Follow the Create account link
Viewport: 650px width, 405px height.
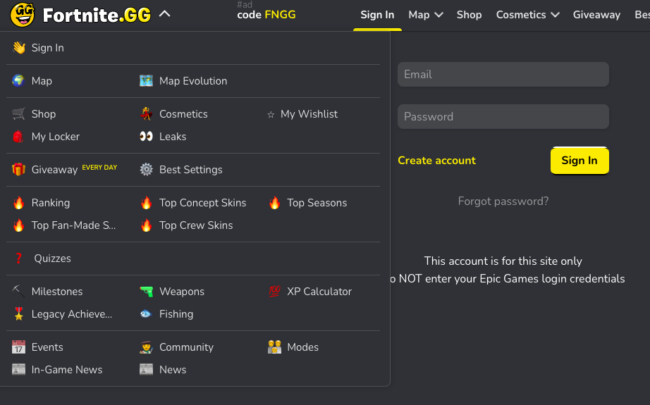(x=436, y=160)
